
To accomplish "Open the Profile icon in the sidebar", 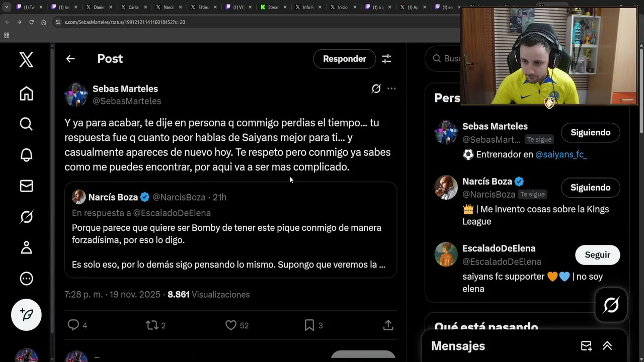I will pyautogui.click(x=26, y=247).
